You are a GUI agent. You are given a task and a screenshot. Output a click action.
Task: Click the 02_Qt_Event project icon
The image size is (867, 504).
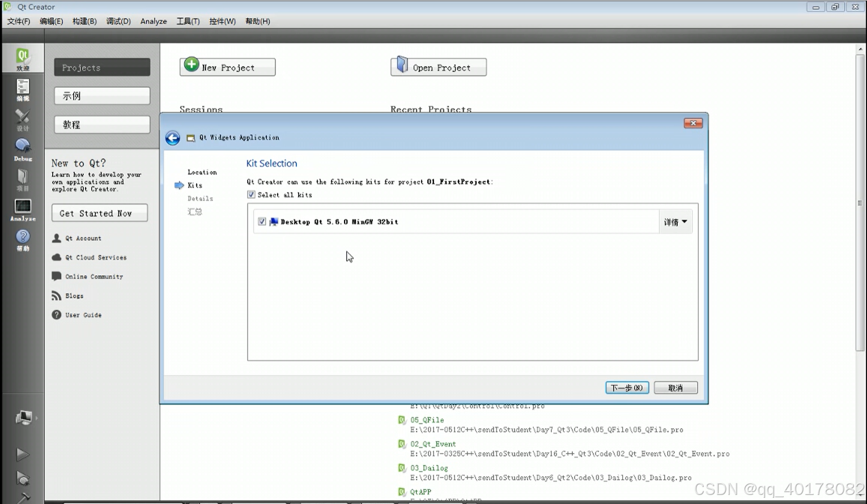[402, 444]
